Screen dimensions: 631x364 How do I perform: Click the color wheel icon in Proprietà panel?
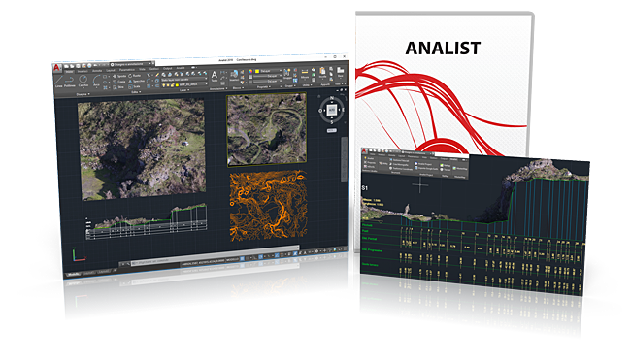tap(250, 71)
